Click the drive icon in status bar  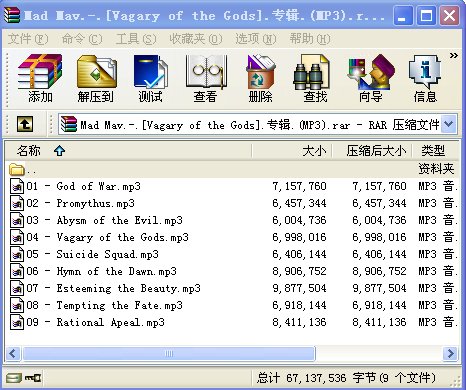[x=14, y=378]
